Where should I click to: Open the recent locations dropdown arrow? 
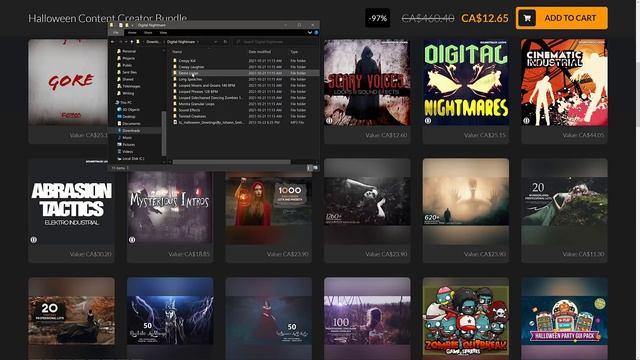pyautogui.click(x=126, y=42)
